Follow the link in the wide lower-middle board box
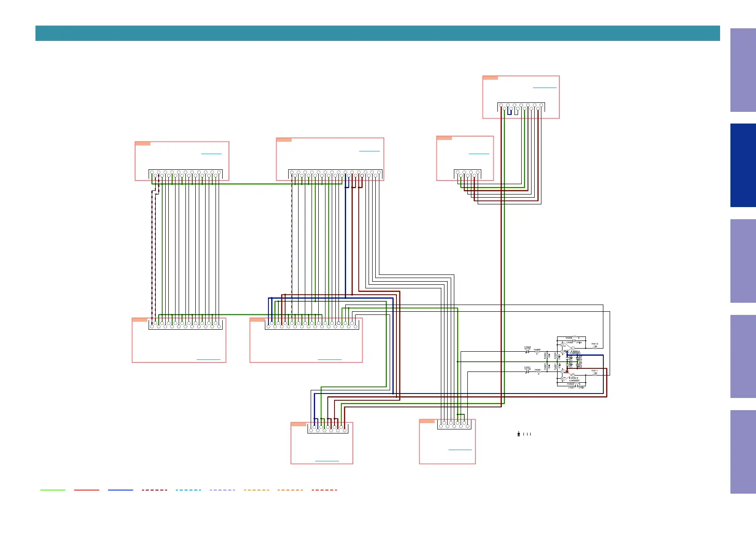The image size is (756, 535). [330, 359]
